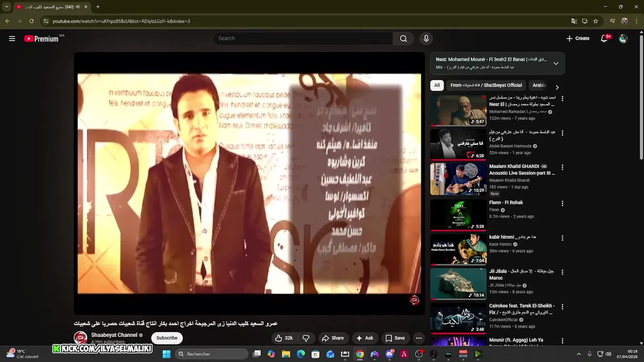Open File Explorer from taskbar
644x362 pixels.
[x=286, y=354]
